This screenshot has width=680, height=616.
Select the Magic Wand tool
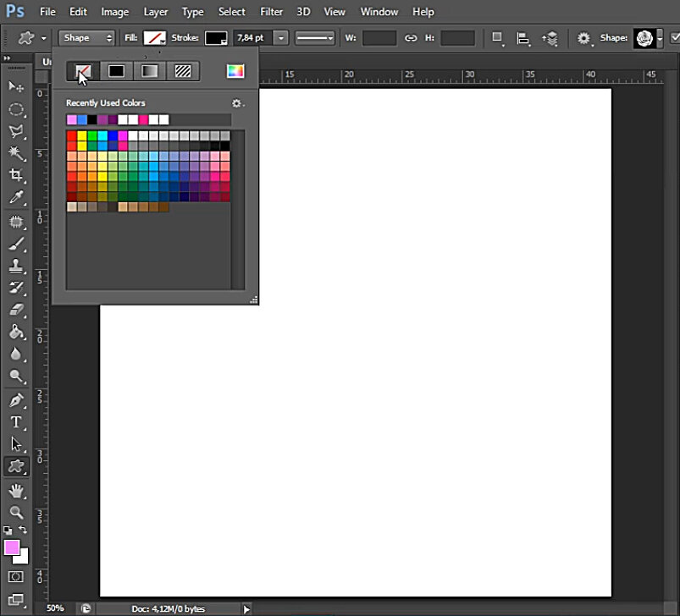[16, 153]
